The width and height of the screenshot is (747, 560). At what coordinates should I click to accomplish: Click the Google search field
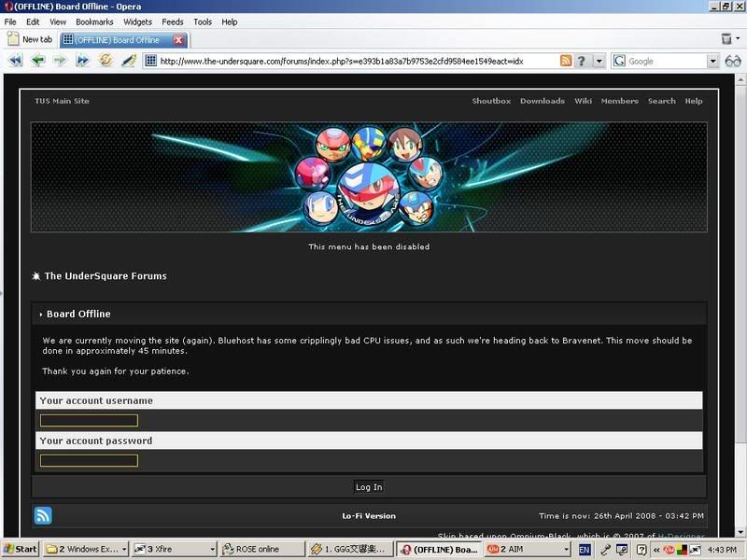point(666,61)
